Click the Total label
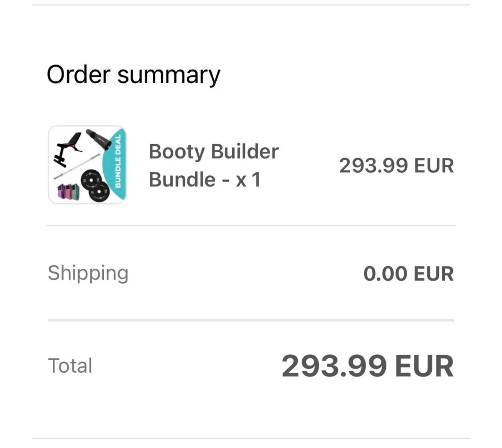The height and width of the screenshot is (448, 502). [x=70, y=366]
